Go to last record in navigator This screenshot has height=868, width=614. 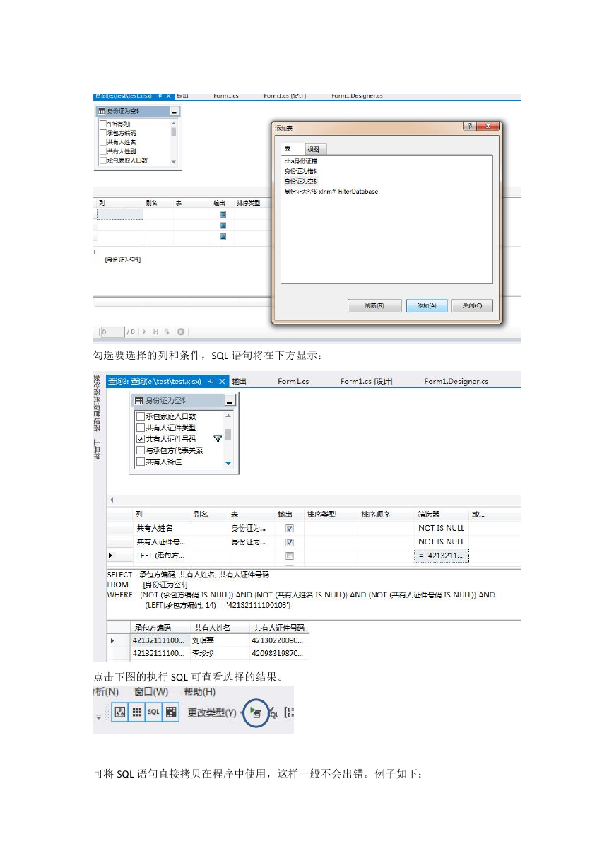[155, 331]
